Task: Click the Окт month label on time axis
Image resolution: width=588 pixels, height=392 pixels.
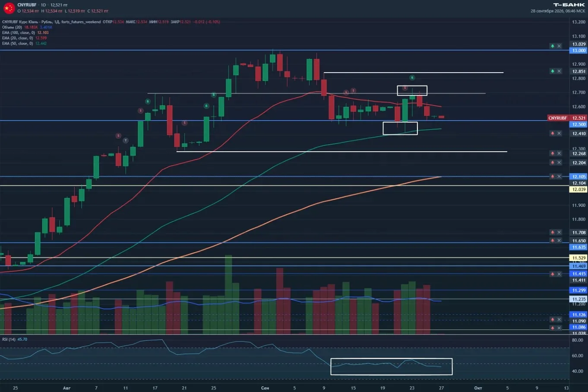Action: point(478,388)
